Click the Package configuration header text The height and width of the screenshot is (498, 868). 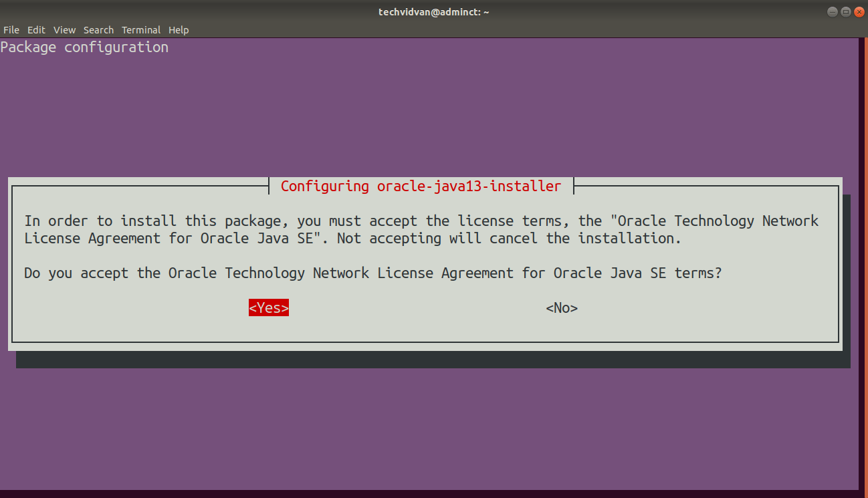coord(85,47)
